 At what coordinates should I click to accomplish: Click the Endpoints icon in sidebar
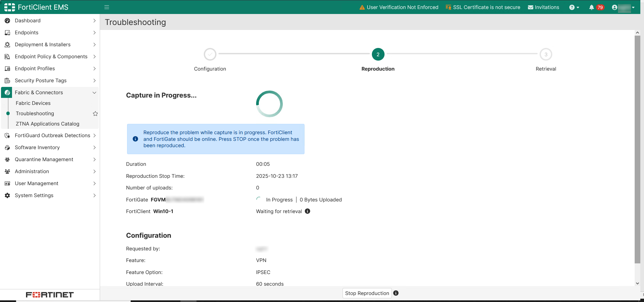click(x=7, y=33)
